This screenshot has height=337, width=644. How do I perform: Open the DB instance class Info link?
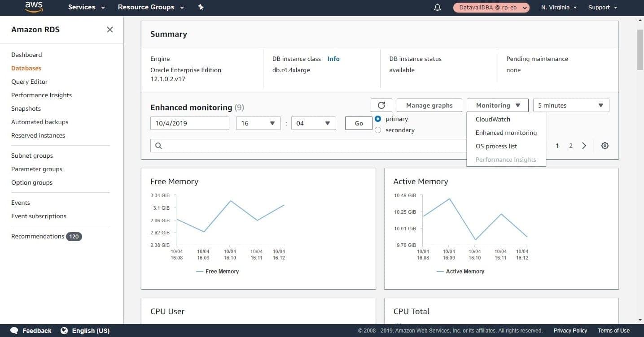(x=333, y=59)
